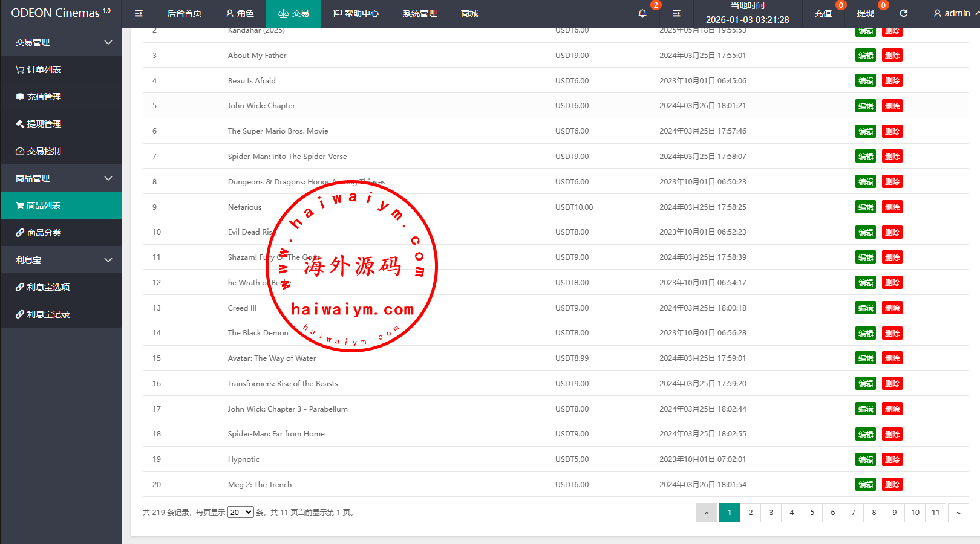
Task: Toggle the sidebar collapse hamburger icon
Action: click(139, 13)
